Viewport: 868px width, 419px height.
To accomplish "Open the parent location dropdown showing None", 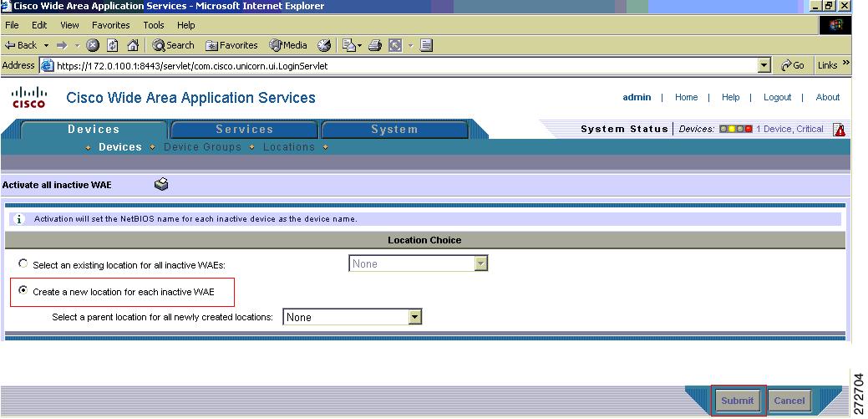I will (352, 317).
